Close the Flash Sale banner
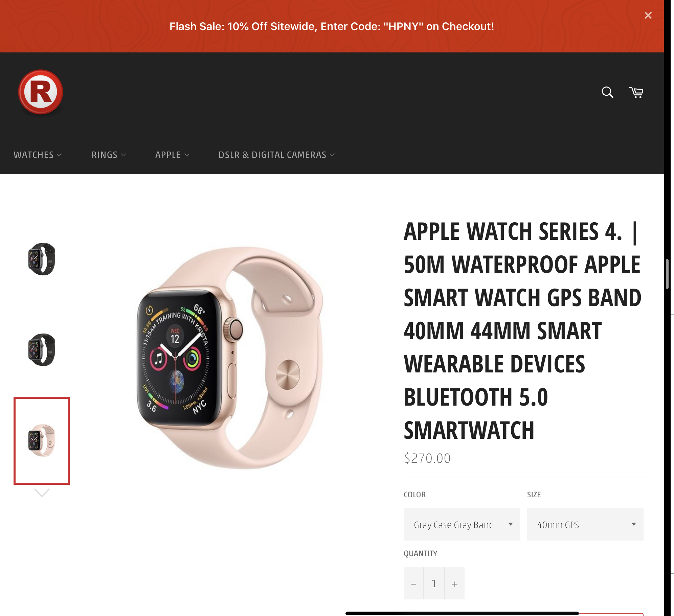The image size is (674, 616). coord(648,15)
